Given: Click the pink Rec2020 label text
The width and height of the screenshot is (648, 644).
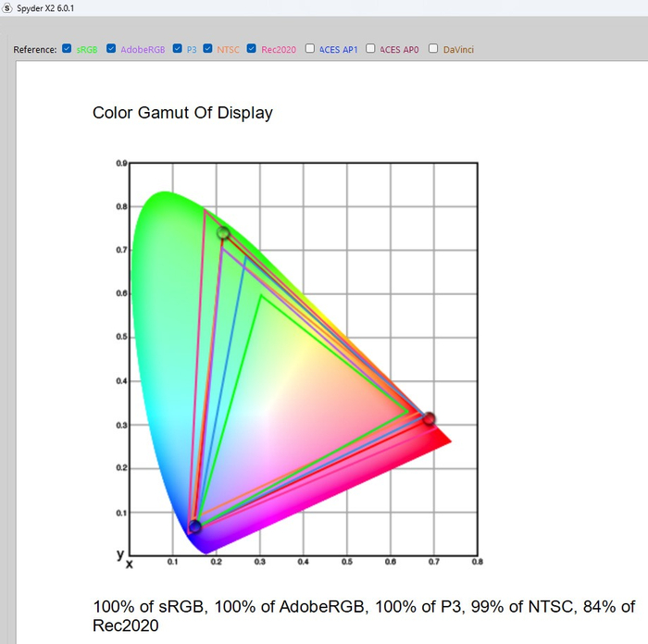Looking at the screenshot, I should tap(279, 50).
